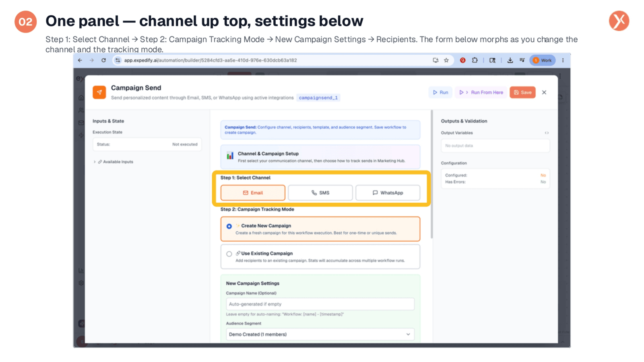This screenshot has width=644, height=362.
Task: Open the browser media control icon
Action: pos(522,60)
